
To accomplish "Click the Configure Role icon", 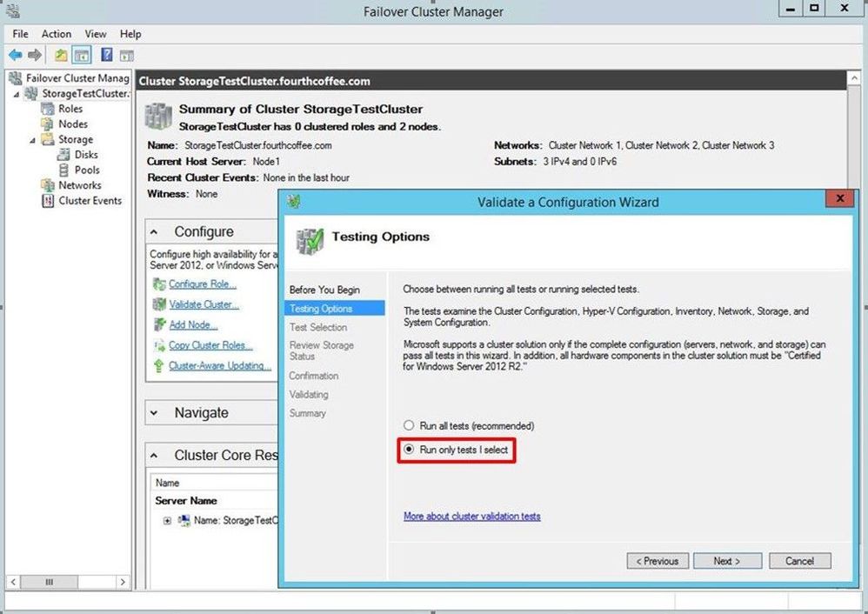I will click(x=159, y=284).
